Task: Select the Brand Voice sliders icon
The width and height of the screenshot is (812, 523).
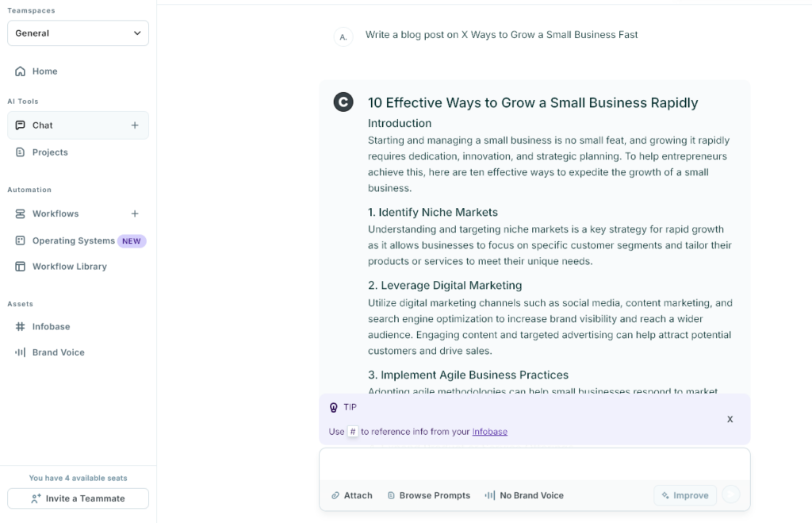Action: click(x=21, y=352)
